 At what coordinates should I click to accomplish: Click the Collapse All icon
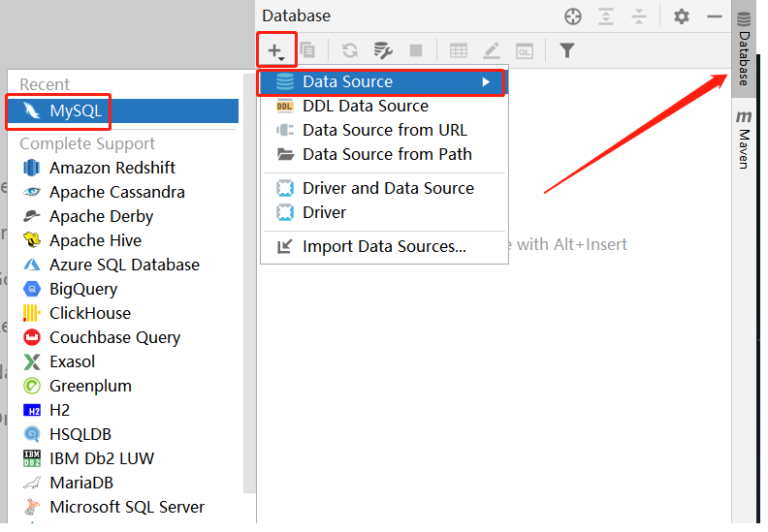tap(639, 16)
